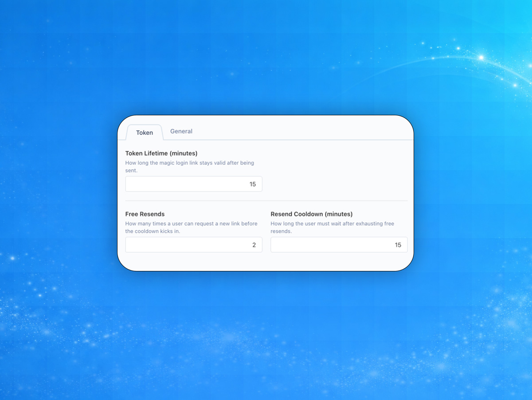Click the Resend Cooldown (minutes) label
The height and width of the screenshot is (400, 532).
click(312, 214)
